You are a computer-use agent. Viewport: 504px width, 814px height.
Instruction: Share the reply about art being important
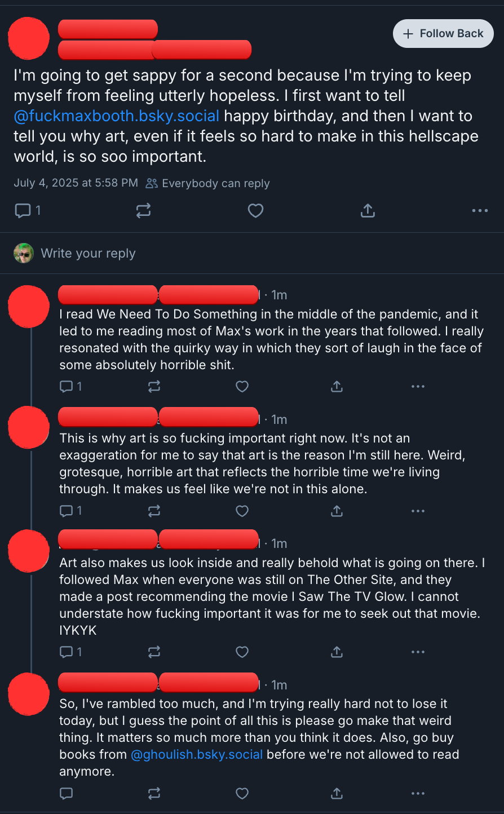pos(337,511)
